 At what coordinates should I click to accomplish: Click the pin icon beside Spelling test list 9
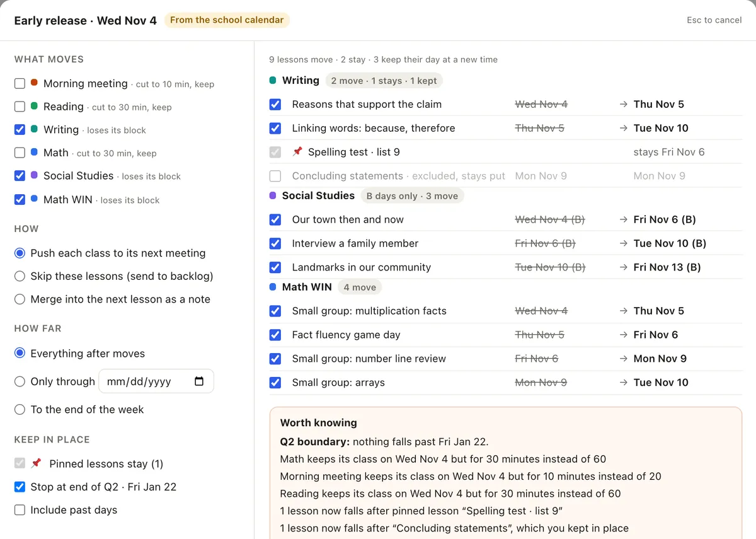coord(297,152)
